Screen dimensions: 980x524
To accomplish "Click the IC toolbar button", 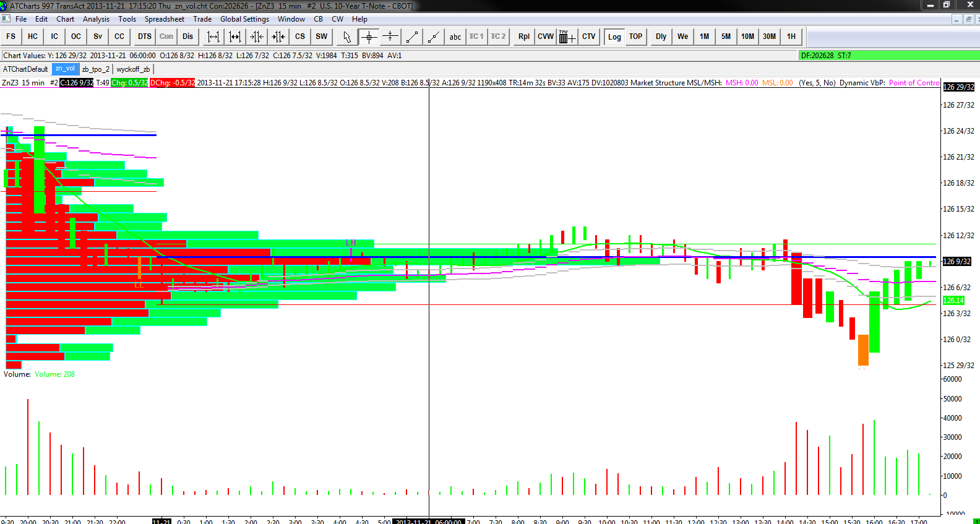I will click(54, 37).
